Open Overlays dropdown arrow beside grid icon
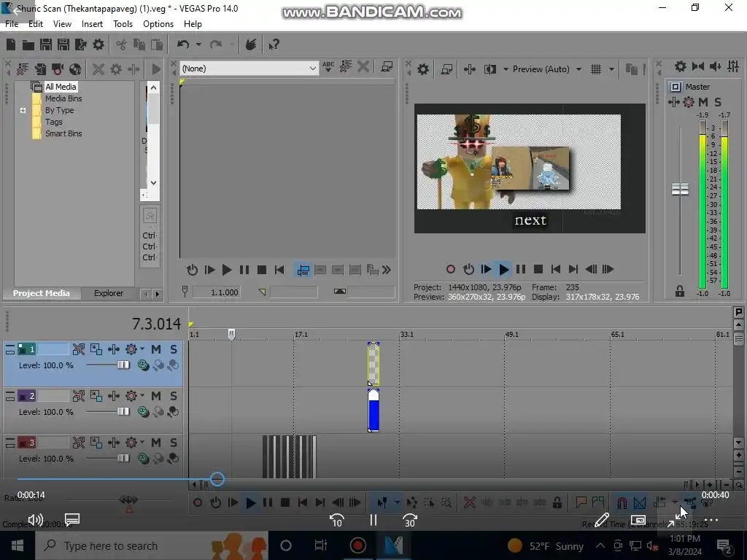The width and height of the screenshot is (747, 560). 611,69
